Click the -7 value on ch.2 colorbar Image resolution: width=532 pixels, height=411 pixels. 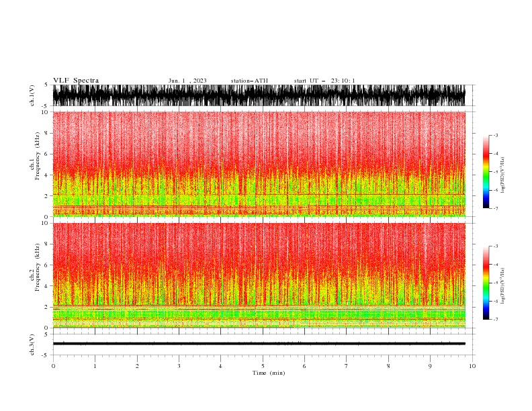(x=495, y=319)
